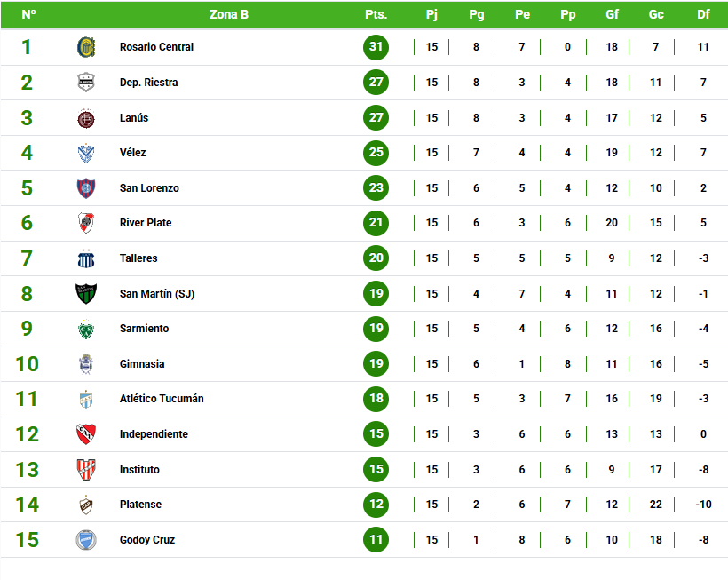Click Rosario Central's 31 points circle

click(376, 47)
